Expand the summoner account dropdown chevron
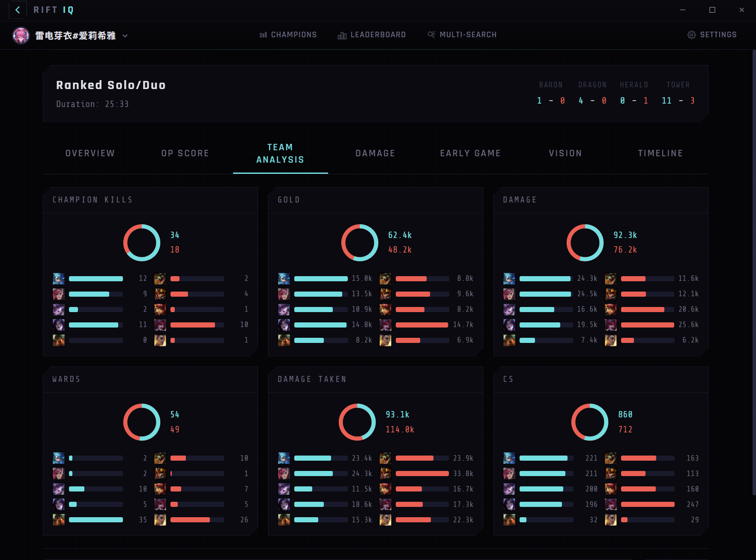 pos(125,36)
